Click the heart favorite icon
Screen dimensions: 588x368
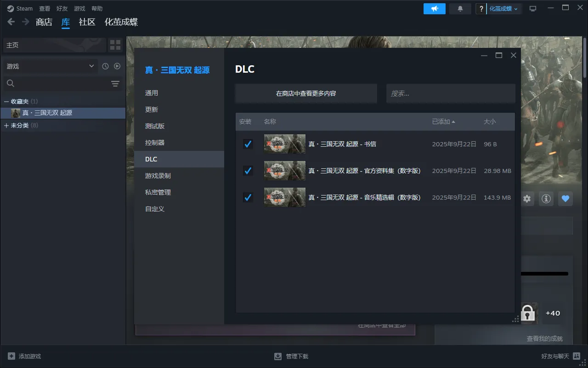coord(565,199)
